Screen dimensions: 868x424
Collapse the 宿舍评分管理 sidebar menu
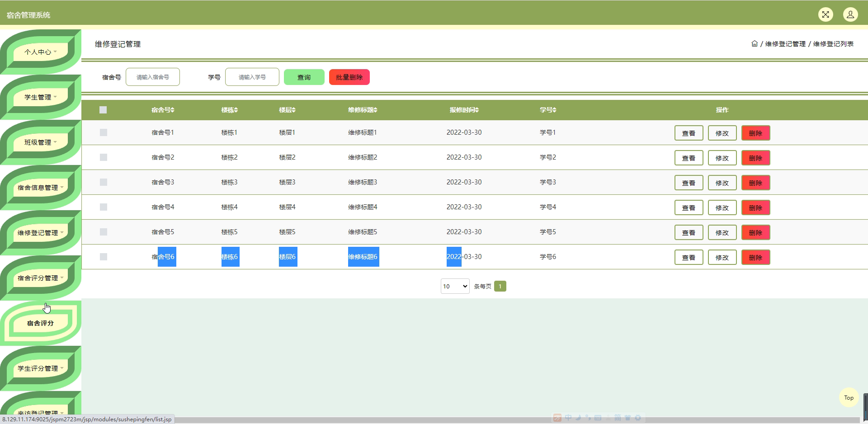[41, 278]
